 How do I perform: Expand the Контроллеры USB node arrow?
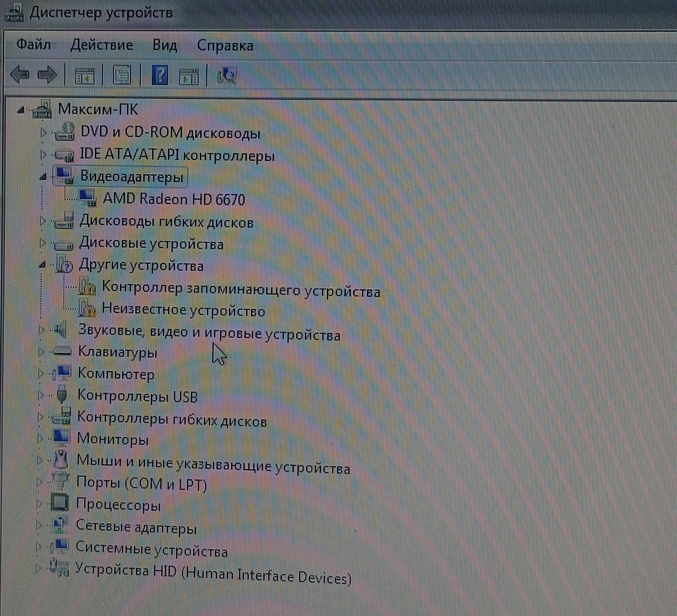(41, 395)
